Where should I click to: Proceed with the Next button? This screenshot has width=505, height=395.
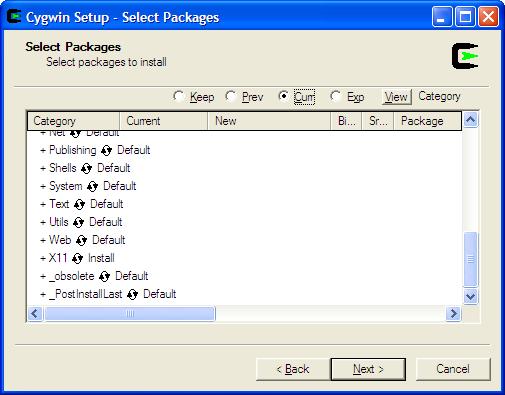click(368, 369)
